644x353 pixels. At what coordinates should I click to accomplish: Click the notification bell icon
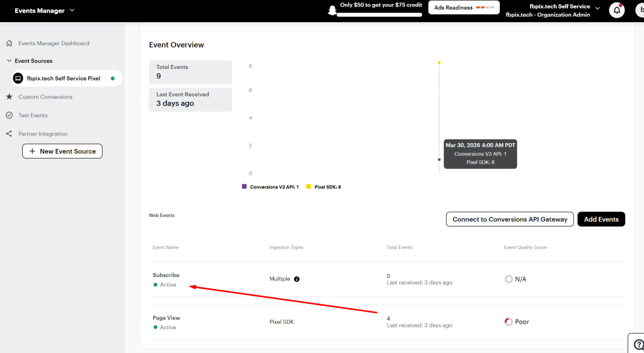[617, 10]
